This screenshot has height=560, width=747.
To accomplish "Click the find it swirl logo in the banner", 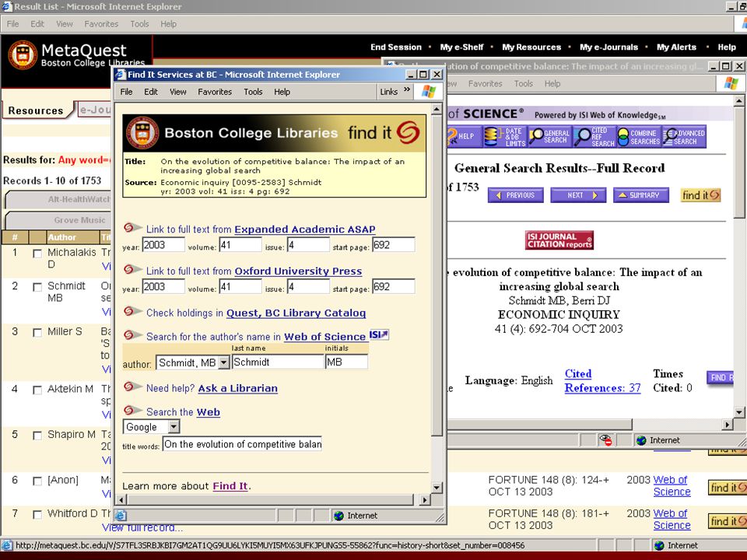I will coord(408,132).
